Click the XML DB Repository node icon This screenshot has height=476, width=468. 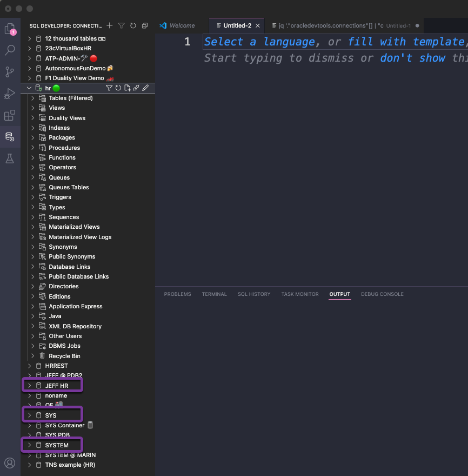43,326
